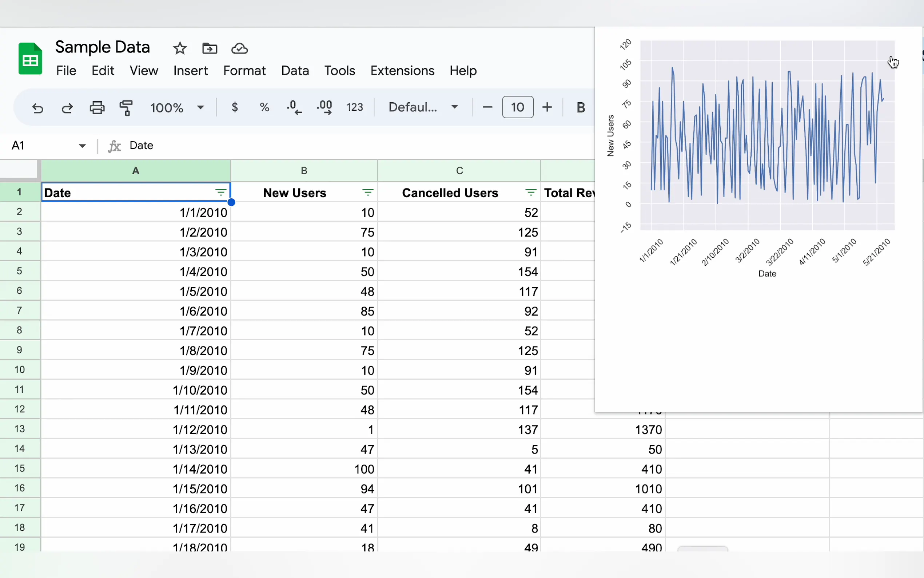
Task: Open the New Users column filter
Action: coord(367,192)
